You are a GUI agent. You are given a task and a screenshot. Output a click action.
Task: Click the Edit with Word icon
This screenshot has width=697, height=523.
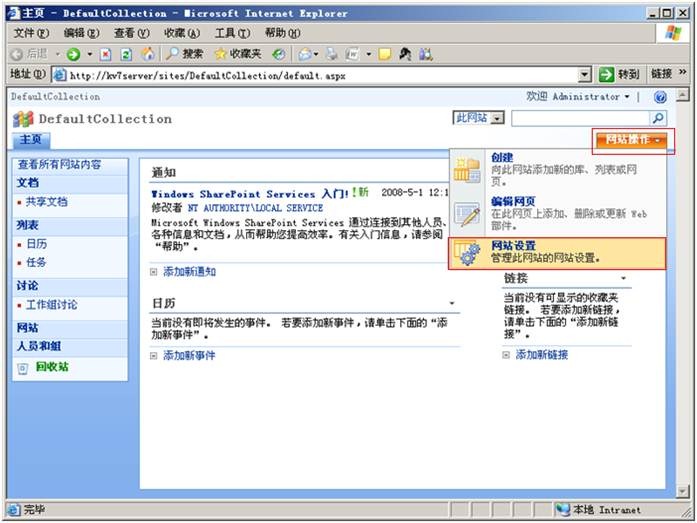pos(352,54)
